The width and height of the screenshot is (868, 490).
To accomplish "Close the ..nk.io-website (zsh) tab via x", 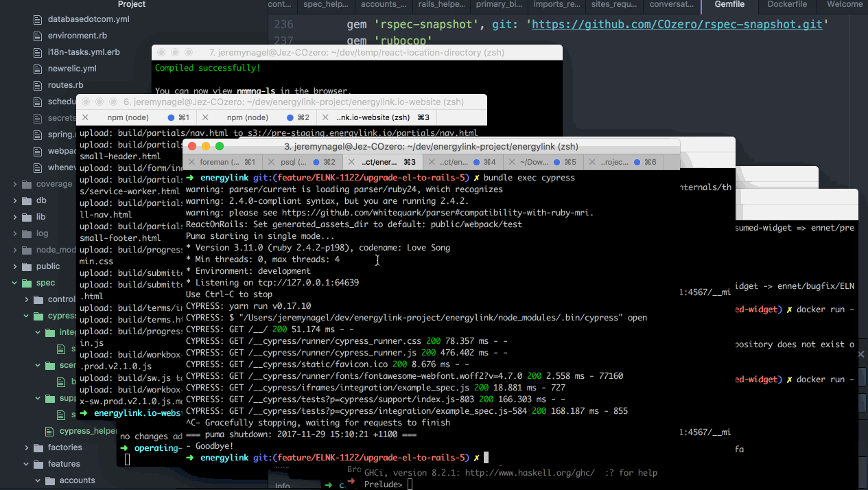I will click(324, 117).
